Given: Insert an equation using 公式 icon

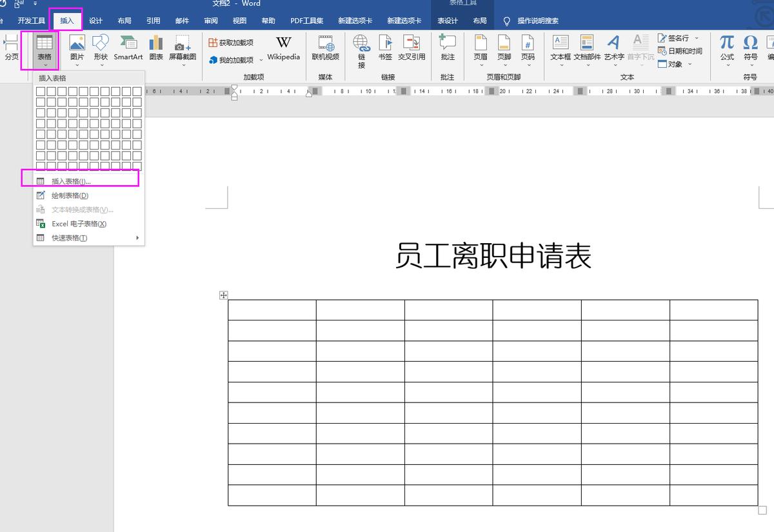Looking at the screenshot, I should (726, 45).
